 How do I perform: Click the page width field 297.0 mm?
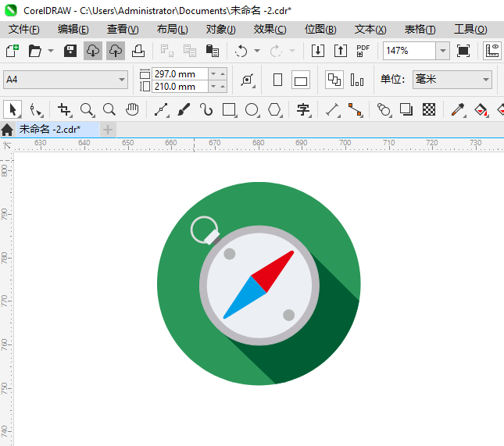pos(179,73)
